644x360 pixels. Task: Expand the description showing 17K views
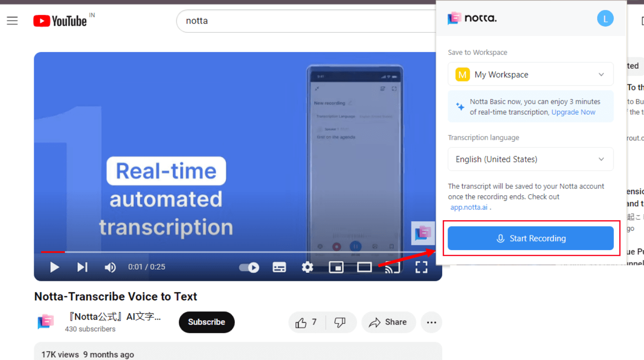coord(238,351)
